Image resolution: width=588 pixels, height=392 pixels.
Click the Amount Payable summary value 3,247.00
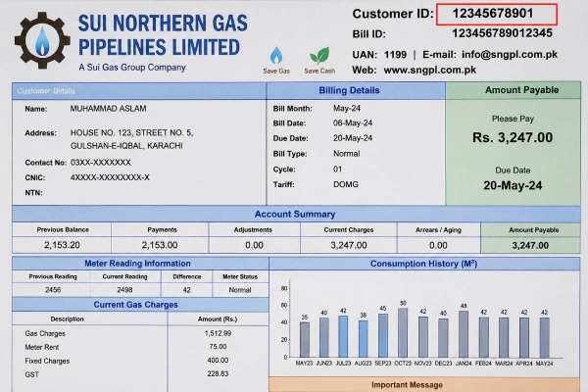[x=530, y=246]
